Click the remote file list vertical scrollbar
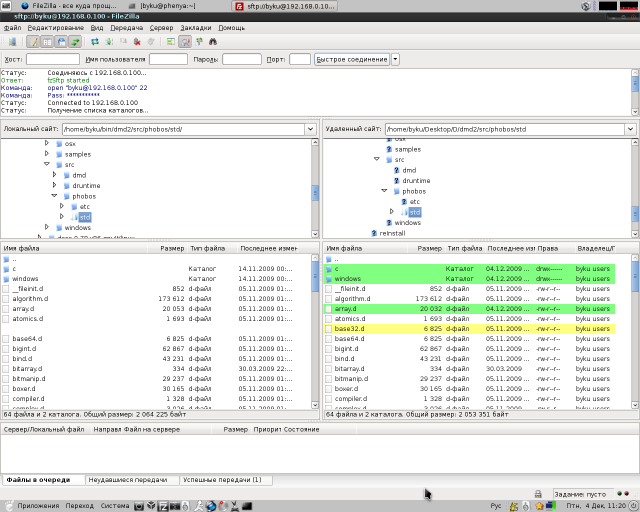The image size is (640, 512). pos(635,331)
